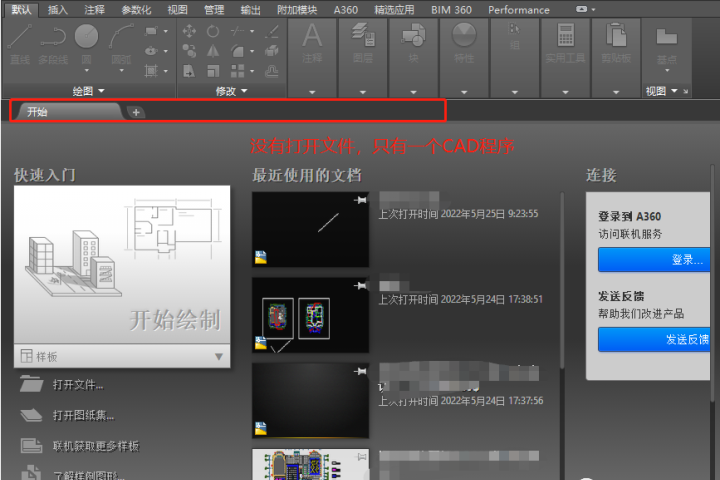The height and width of the screenshot is (480, 720).
Task: Select the Circle (圆) tool icon
Action: click(x=86, y=37)
